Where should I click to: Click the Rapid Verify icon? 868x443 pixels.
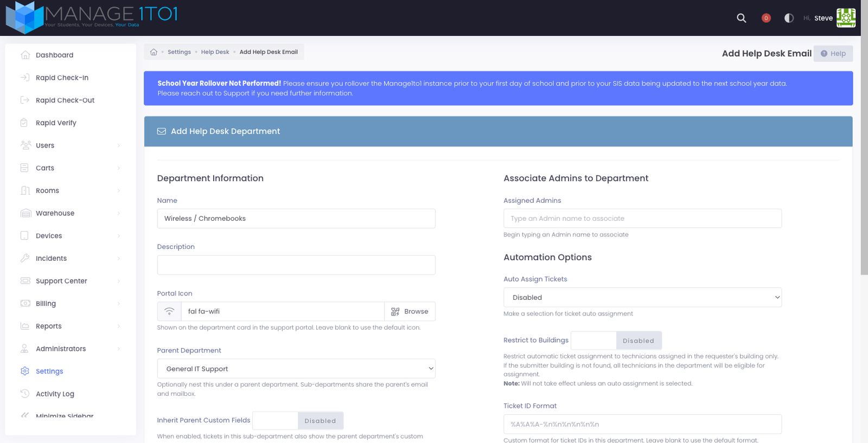point(24,123)
